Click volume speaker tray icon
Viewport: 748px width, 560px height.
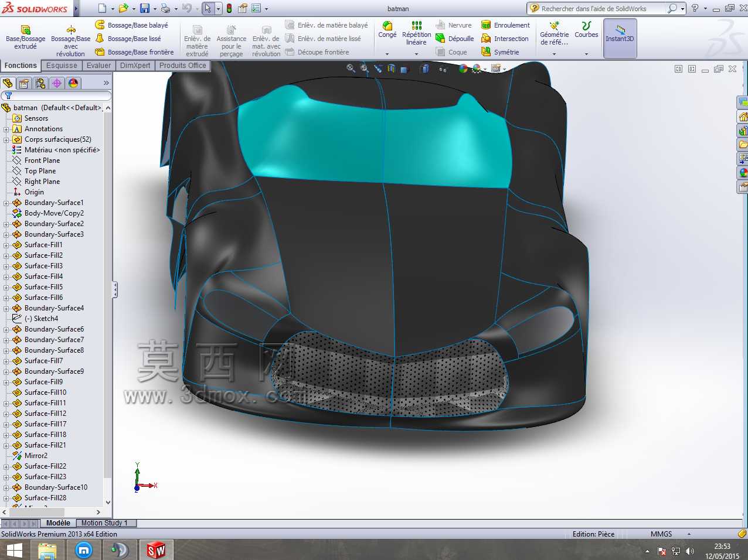tap(690, 551)
